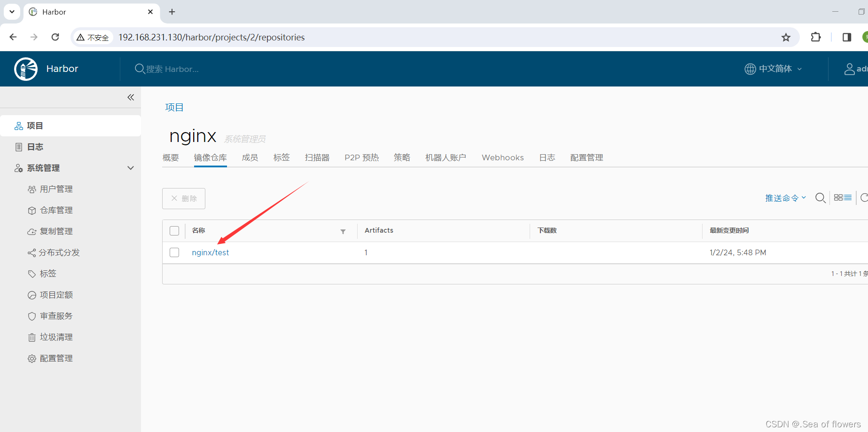This screenshot has height=432, width=868.
Task: Click the Harbor lighthouse logo
Action: [x=26, y=69]
